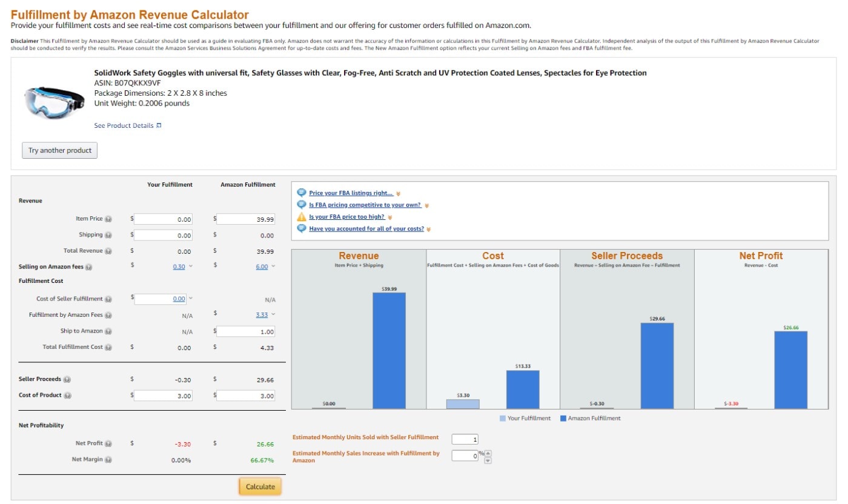848x504 pixels.
Task: Expand Fulfillment by Amazon Fees 3.33 arrow
Action: [273, 314]
